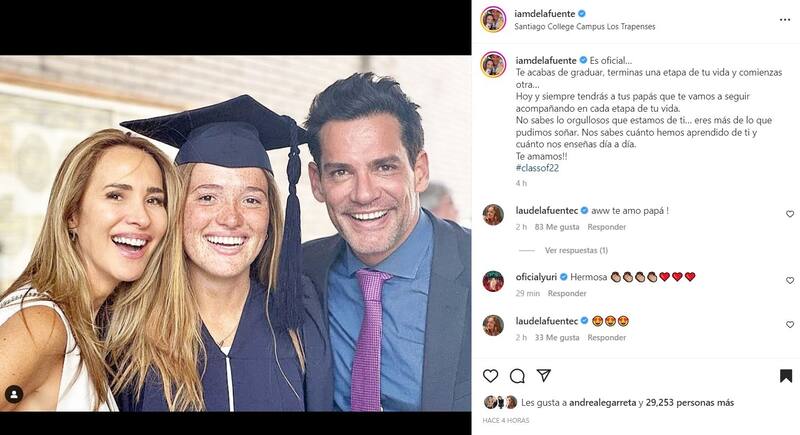Viewport: 800px width, 435px height.
Task: Expand 'Ver respuestas (1)' replies
Action: [x=576, y=250]
